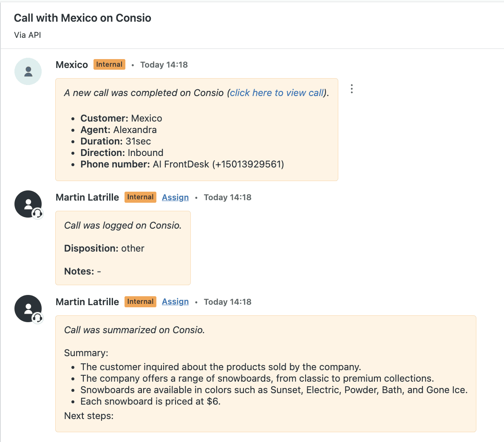Click Martin Latrille's avatar on the call summarized note
The image size is (504, 442).
click(28, 308)
